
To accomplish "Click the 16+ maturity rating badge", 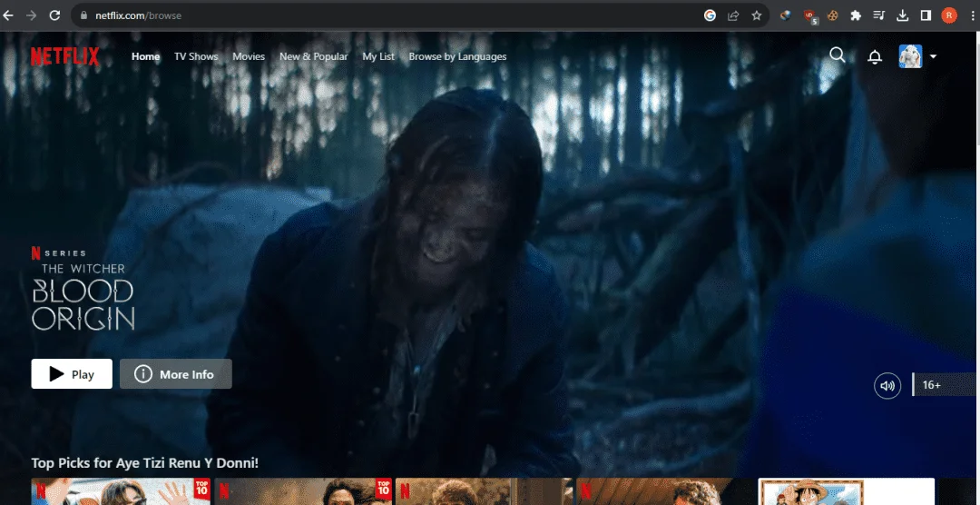I will click(x=944, y=384).
